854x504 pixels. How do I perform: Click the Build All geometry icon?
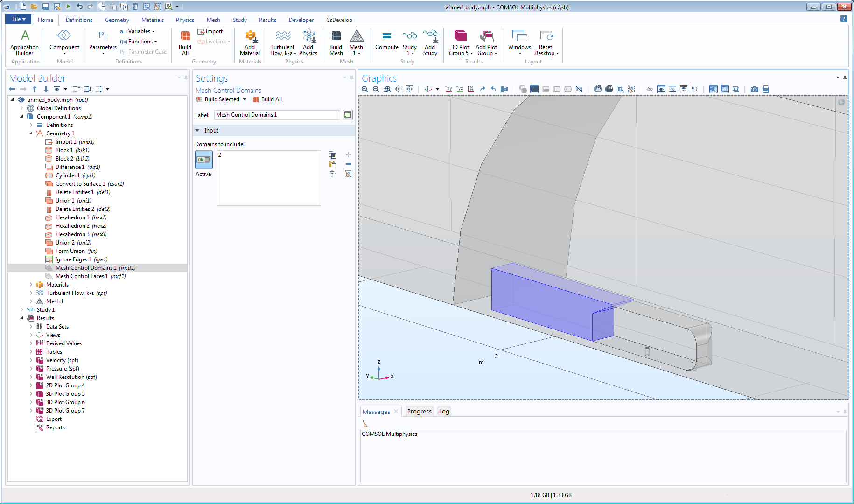[x=185, y=42]
